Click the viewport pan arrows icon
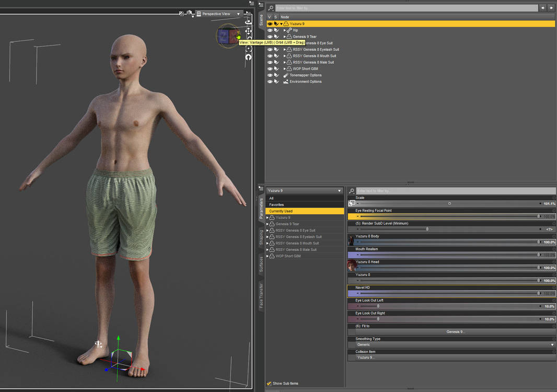Viewport: 557px width, 392px height. (248, 31)
